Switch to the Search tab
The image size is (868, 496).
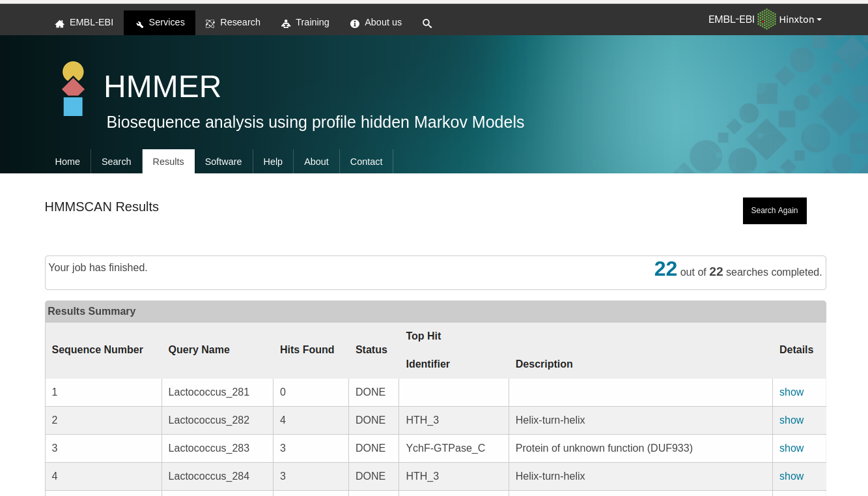117,162
